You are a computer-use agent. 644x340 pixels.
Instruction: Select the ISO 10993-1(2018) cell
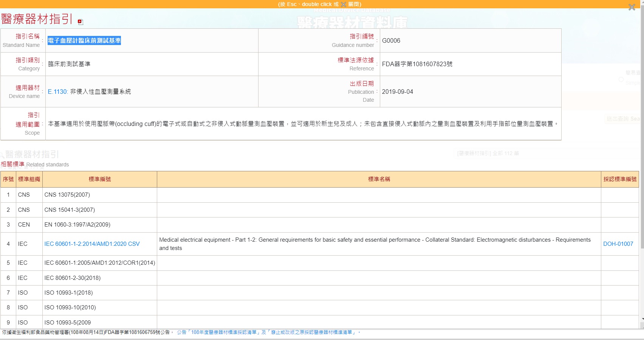coord(100,293)
